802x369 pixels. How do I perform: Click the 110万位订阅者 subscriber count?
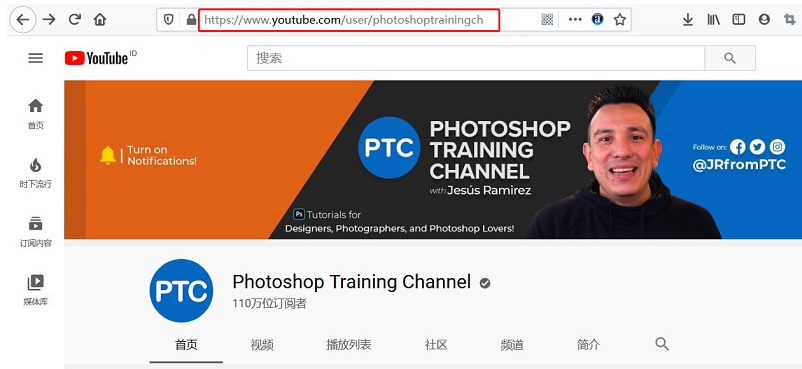269,303
